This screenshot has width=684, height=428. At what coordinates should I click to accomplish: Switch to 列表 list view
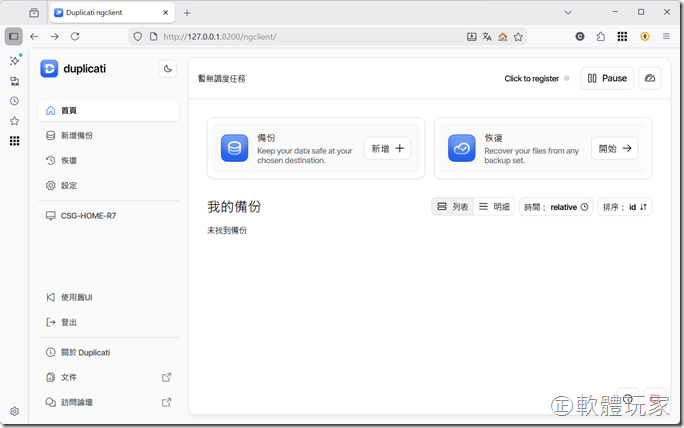pyautogui.click(x=453, y=207)
